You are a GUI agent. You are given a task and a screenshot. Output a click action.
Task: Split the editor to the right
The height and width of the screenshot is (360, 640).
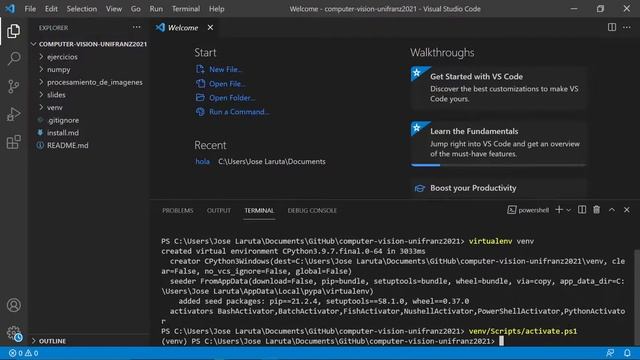tap(611, 27)
